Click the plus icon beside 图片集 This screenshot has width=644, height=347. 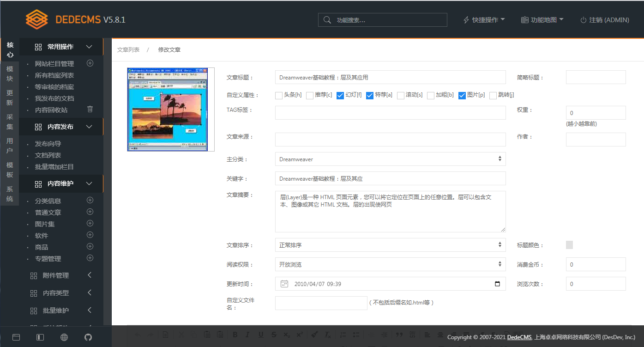point(90,224)
